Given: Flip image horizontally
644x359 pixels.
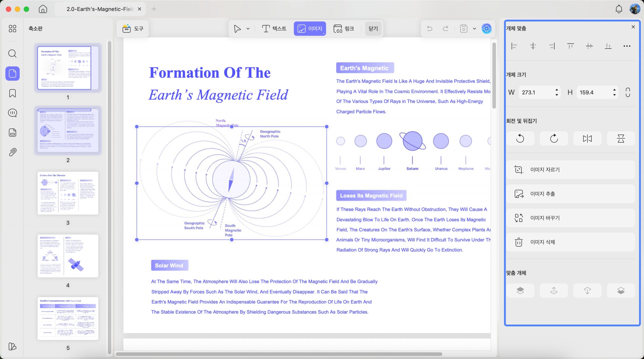Looking at the screenshot, I should point(587,139).
